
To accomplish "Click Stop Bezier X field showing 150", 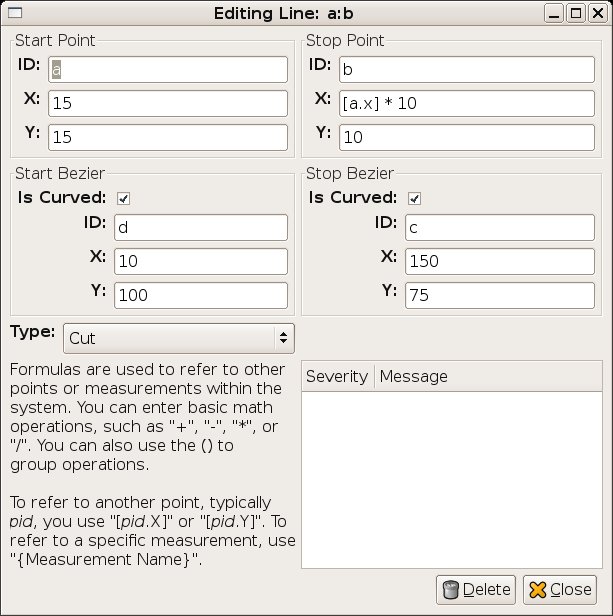I will pos(500,261).
